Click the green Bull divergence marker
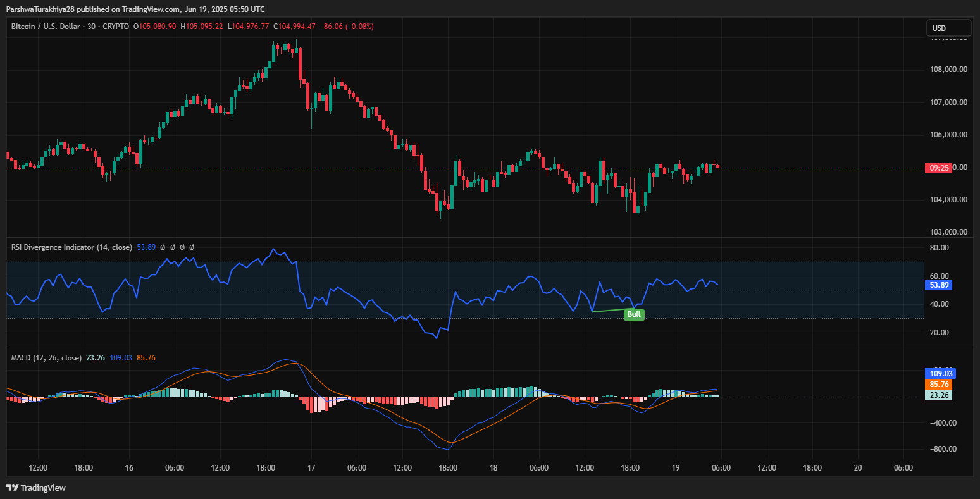 point(634,314)
